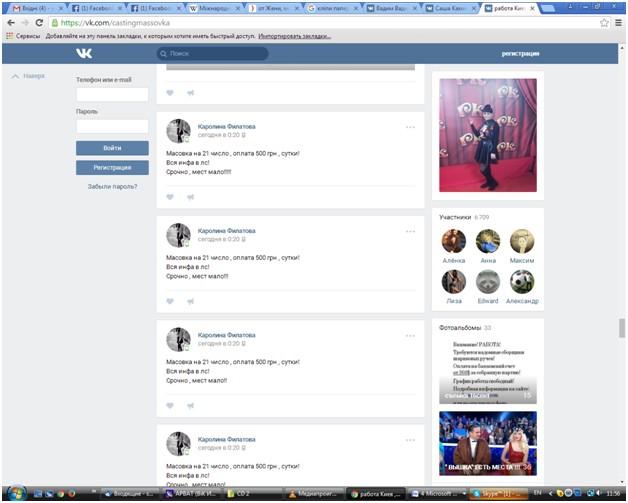Screen dimensions: 628x503
Task: Open Алёнка's avatar in Участники
Action: click(x=454, y=241)
